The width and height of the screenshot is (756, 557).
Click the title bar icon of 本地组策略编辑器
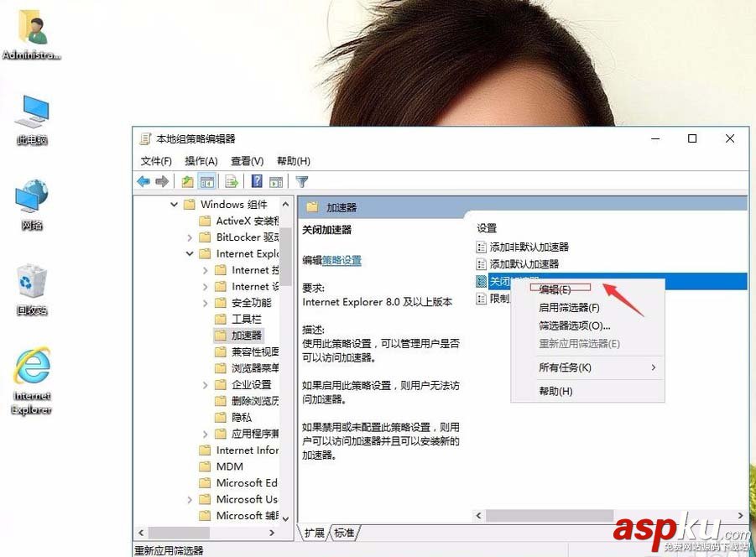(x=145, y=138)
